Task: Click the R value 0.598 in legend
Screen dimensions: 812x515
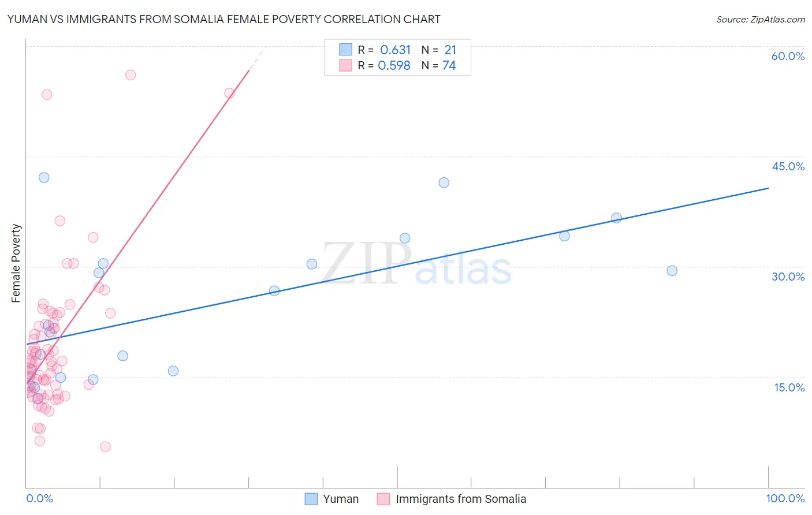Action: point(394,65)
